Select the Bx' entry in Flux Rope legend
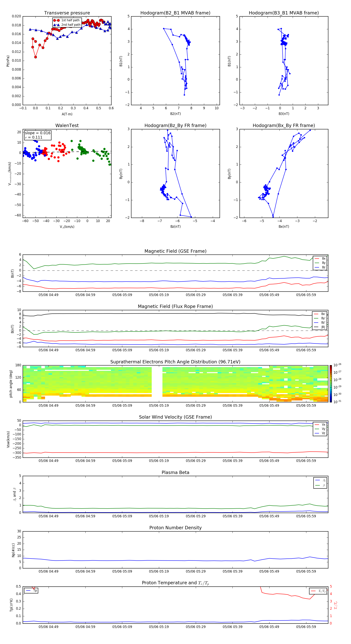 coord(320,314)
